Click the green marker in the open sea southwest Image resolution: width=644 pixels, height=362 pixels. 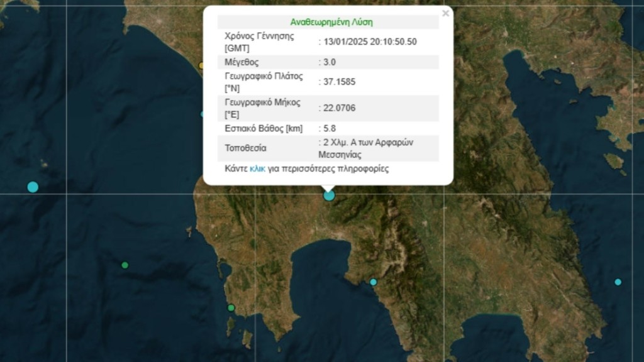click(125, 265)
